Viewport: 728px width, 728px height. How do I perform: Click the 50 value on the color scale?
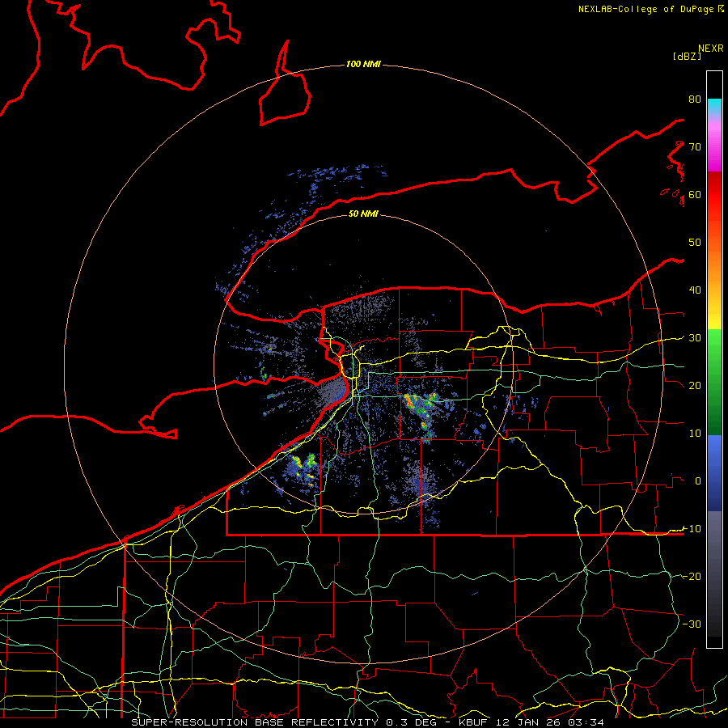(x=695, y=243)
